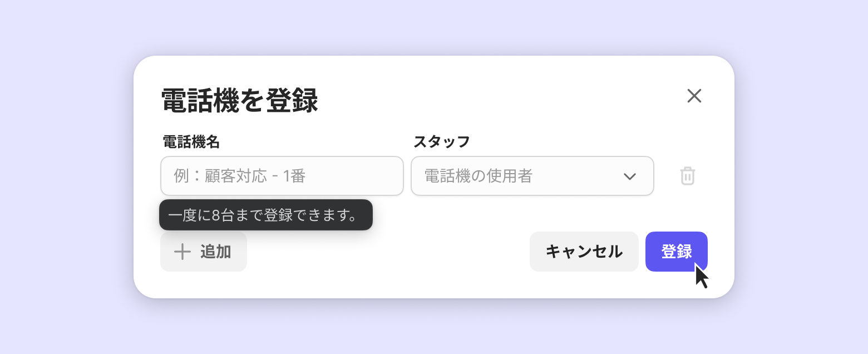Click the 一度に8台まで登録できます tooltip

pos(265,215)
